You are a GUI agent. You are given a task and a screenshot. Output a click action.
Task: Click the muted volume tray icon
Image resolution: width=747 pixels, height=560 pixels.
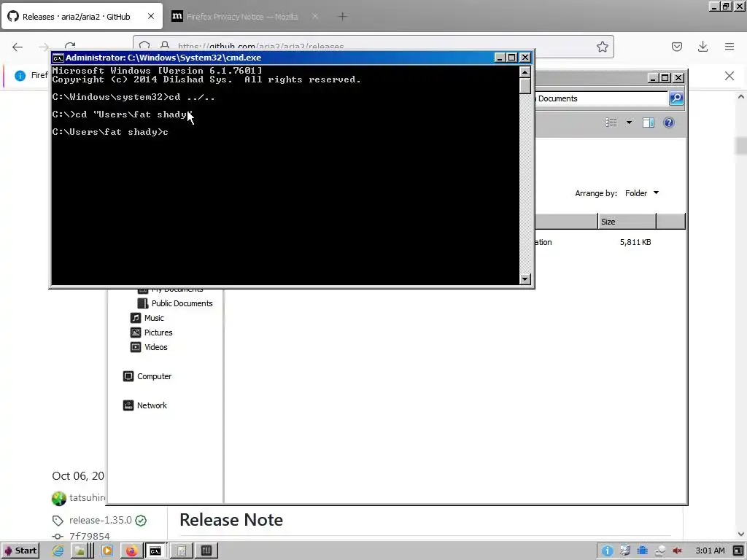pyautogui.click(x=677, y=551)
